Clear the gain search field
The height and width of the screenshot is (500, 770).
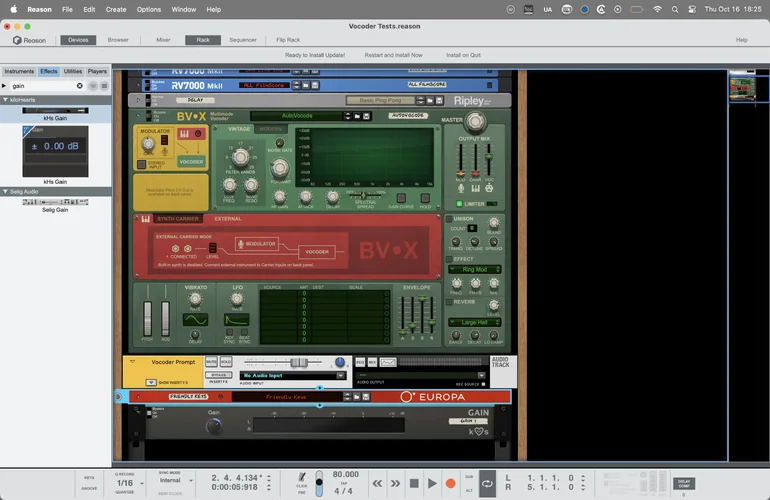[x=80, y=86]
